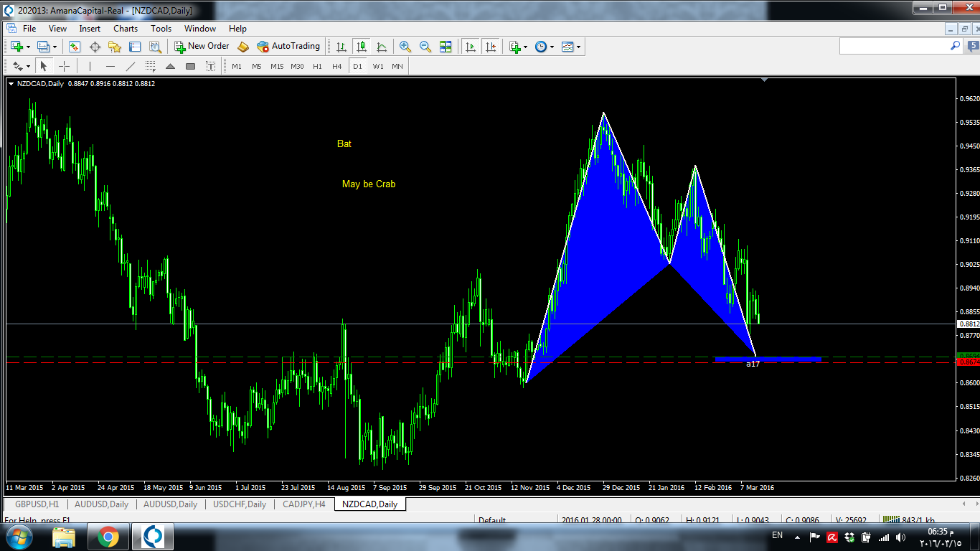Select the Triangle shape tool

[x=170, y=66]
